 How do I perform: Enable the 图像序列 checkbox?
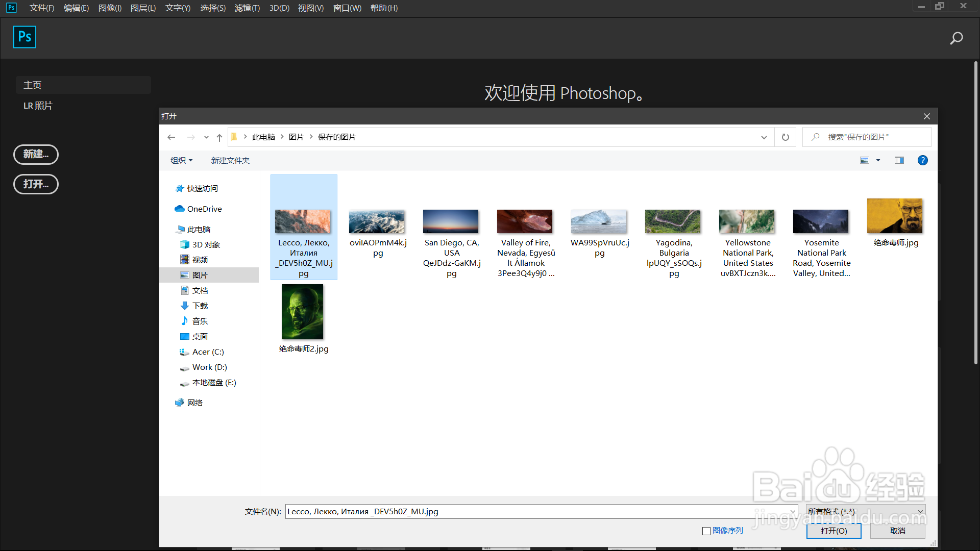[706, 531]
